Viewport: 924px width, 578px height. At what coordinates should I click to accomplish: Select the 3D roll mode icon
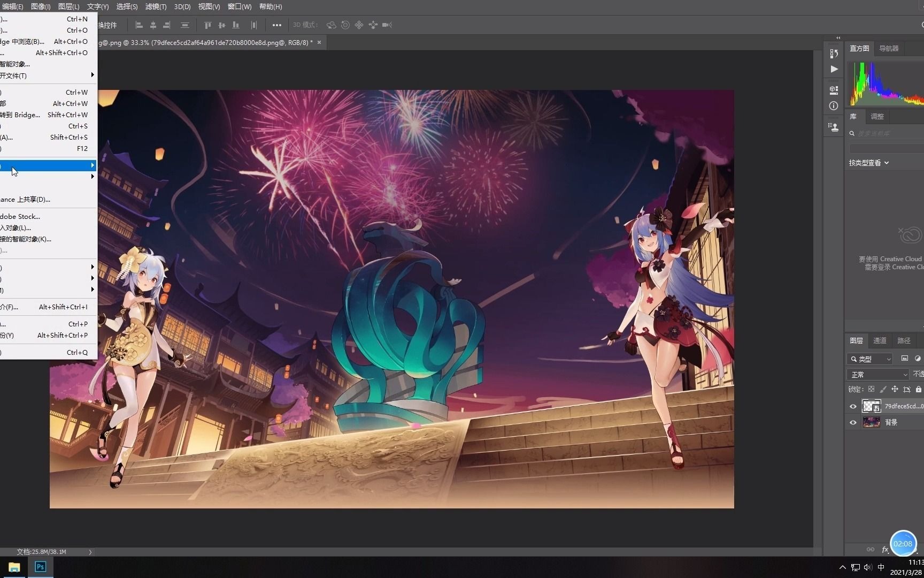point(345,25)
